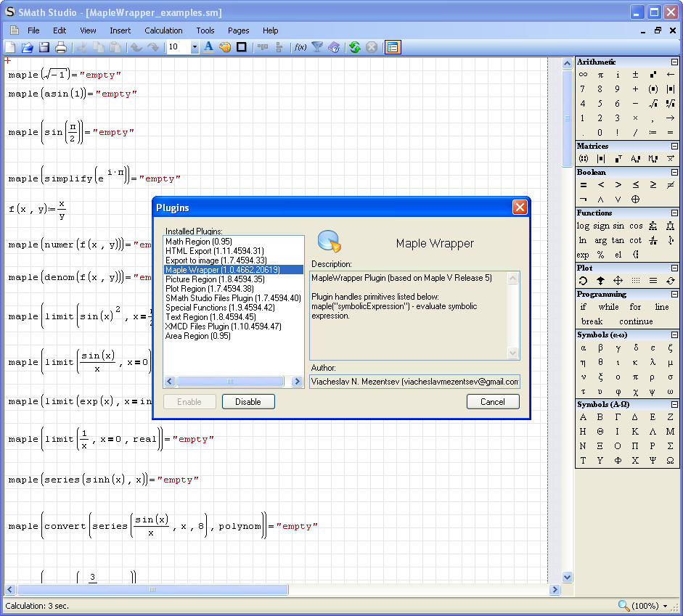Click Cancel in the Plugins dialog
683x616 pixels.
click(492, 402)
